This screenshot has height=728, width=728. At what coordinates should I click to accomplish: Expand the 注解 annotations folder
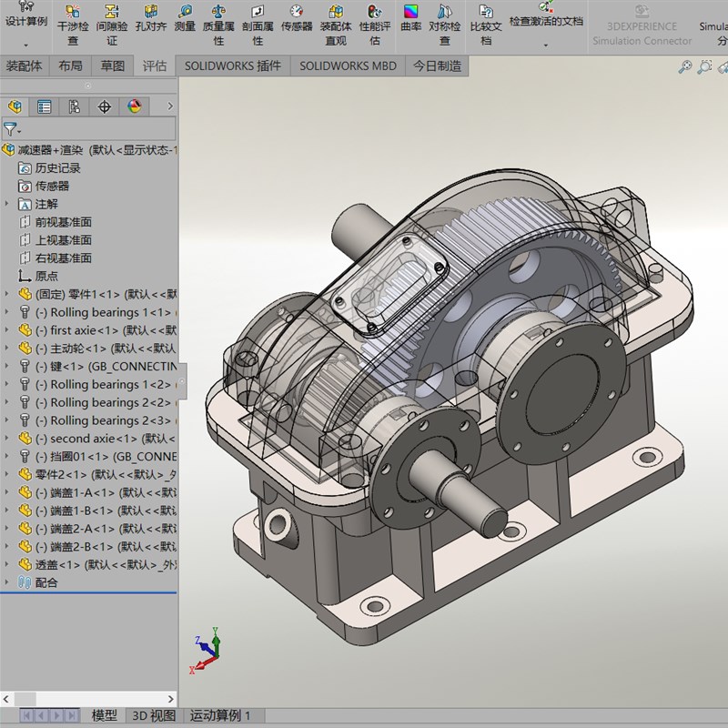coord(8,204)
